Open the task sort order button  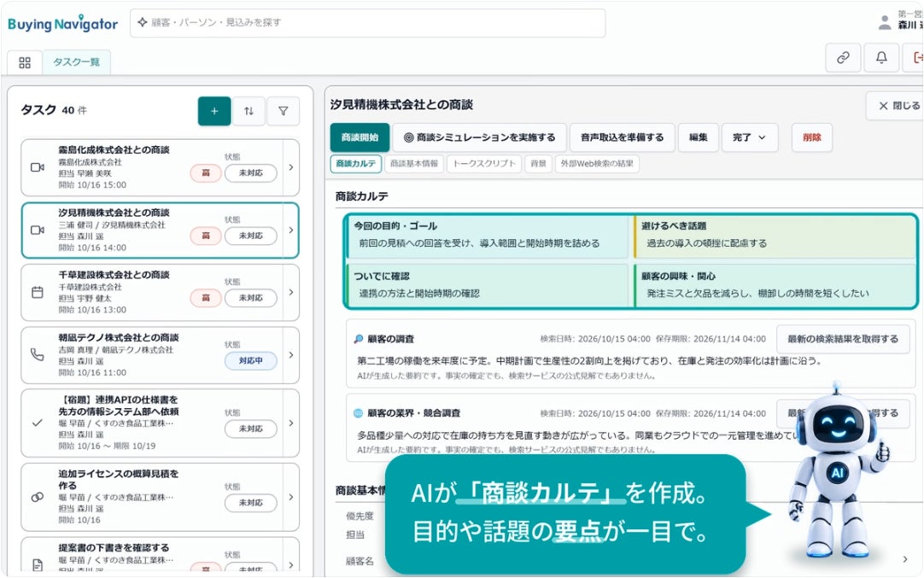coord(249,111)
